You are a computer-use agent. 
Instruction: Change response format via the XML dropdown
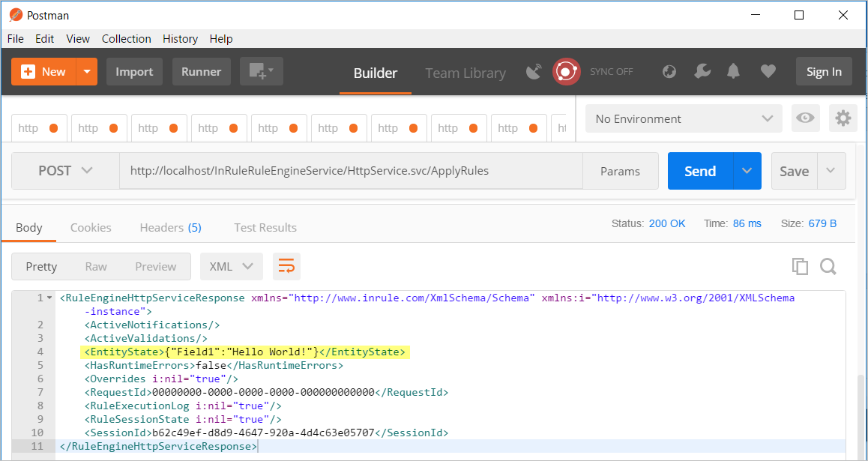point(232,266)
